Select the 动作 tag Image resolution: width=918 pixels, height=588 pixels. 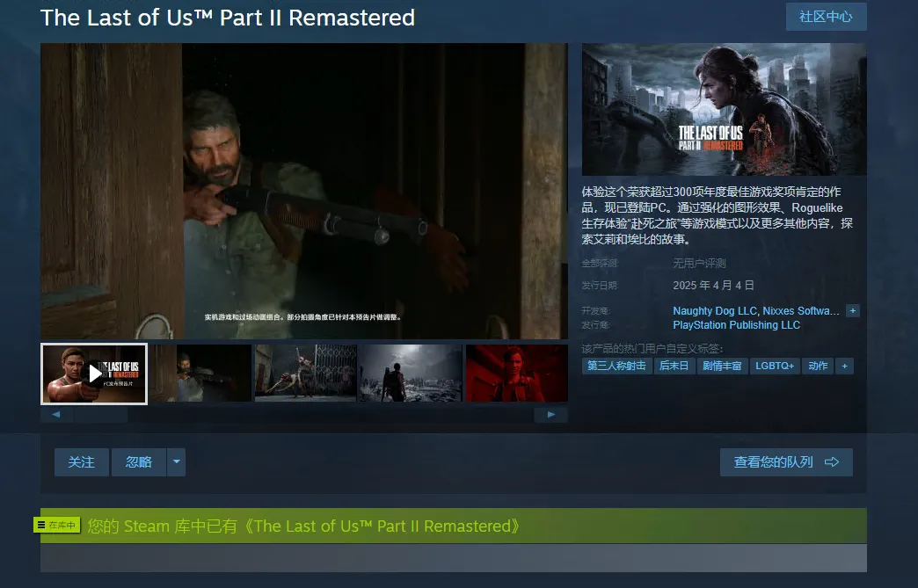coord(818,366)
